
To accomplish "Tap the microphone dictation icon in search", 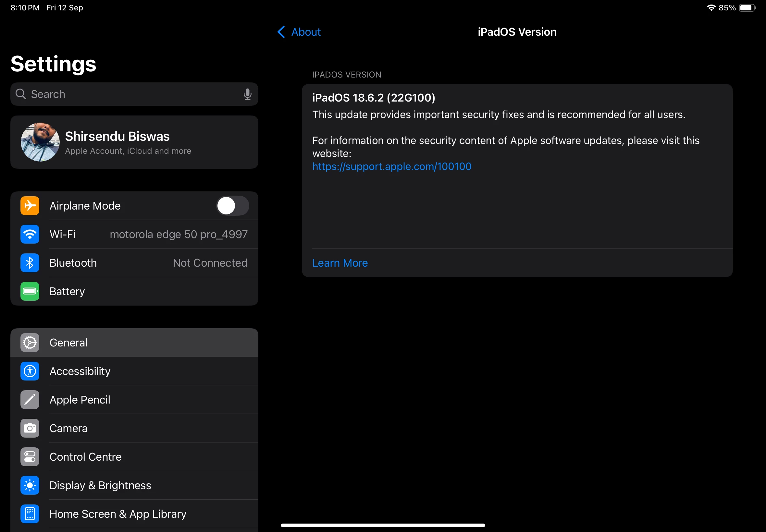I will [247, 94].
